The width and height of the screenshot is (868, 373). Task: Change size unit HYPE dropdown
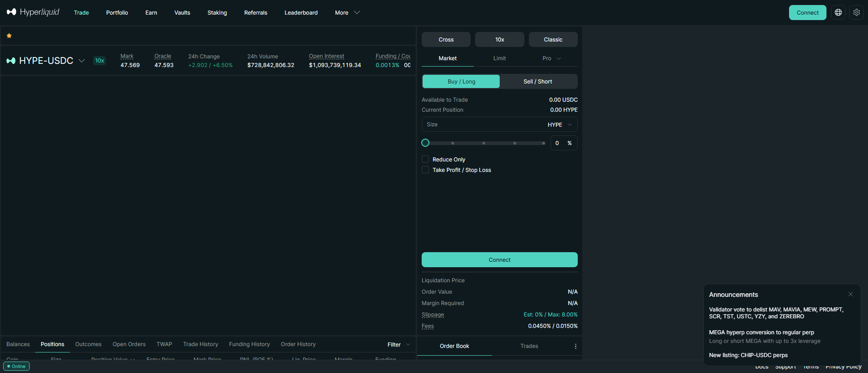click(x=559, y=124)
